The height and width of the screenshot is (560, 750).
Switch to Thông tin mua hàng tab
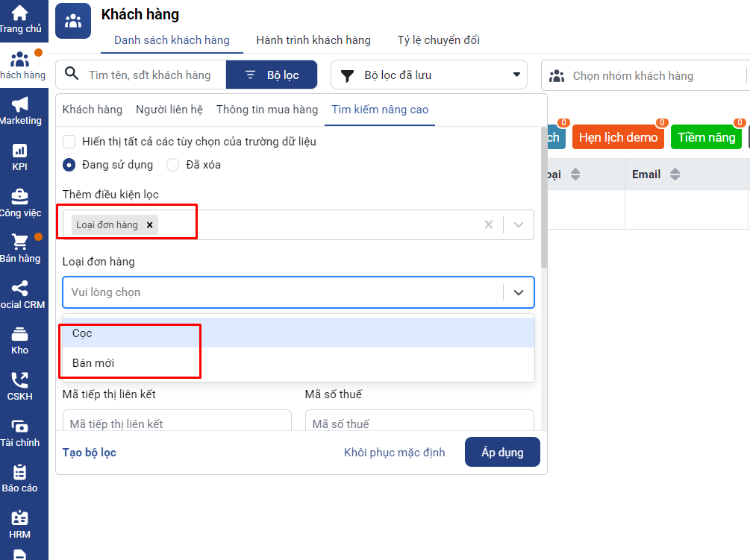(267, 110)
